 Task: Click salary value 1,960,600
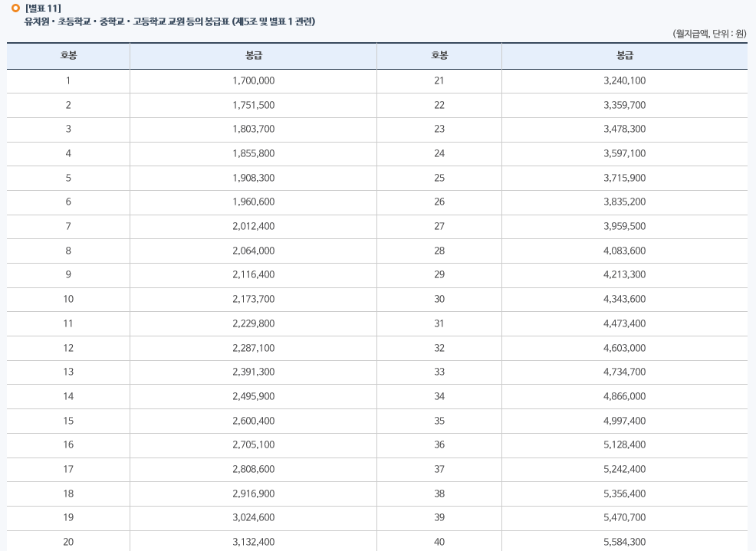(254, 202)
